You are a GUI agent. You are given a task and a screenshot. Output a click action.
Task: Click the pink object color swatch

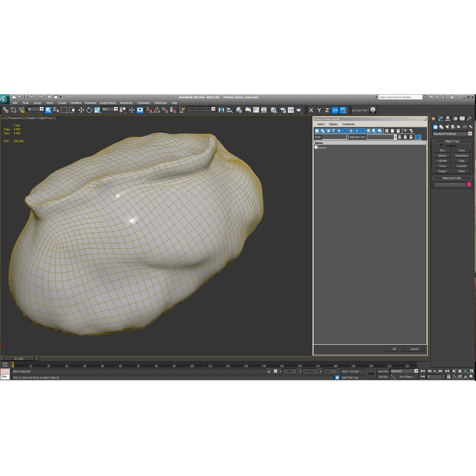click(469, 184)
